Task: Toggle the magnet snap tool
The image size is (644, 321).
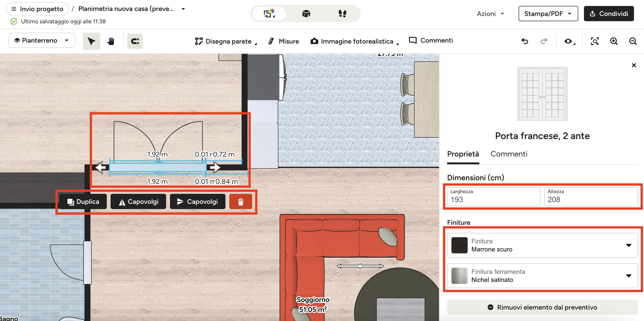Action: tap(135, 41)
